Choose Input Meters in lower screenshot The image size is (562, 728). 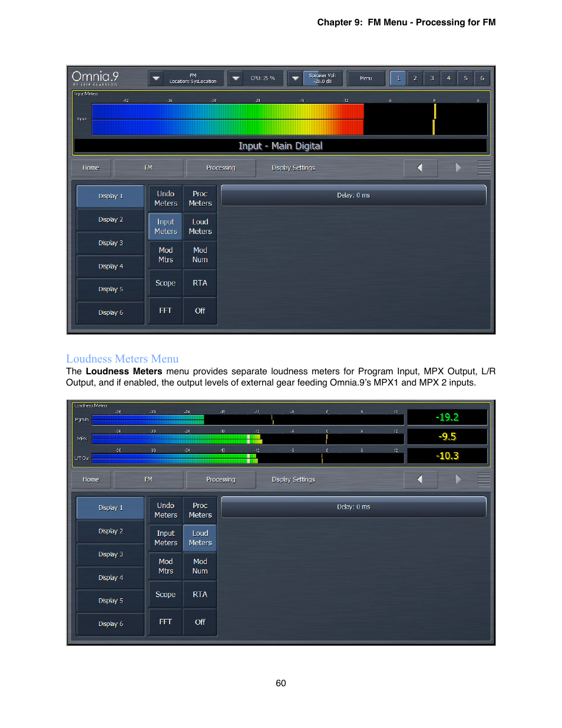(x=166, y=538)
